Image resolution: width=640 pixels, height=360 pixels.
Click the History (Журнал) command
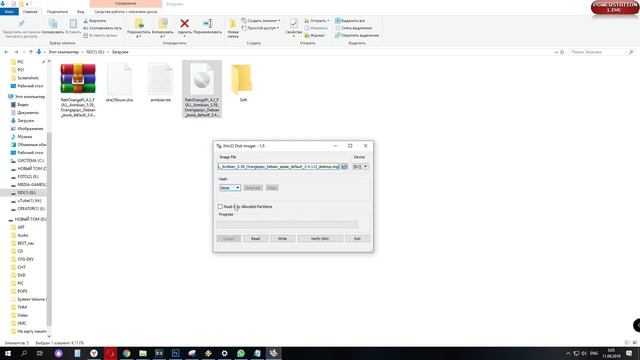[314, 36]
